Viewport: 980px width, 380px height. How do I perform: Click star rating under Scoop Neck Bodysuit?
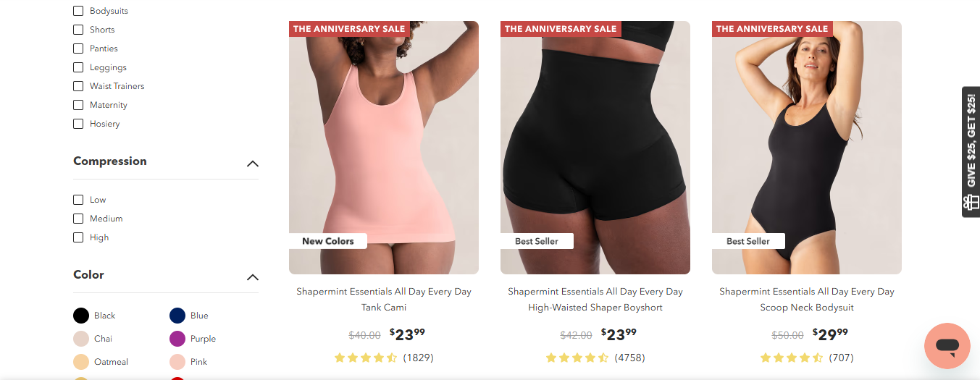[x=792, y=358]
